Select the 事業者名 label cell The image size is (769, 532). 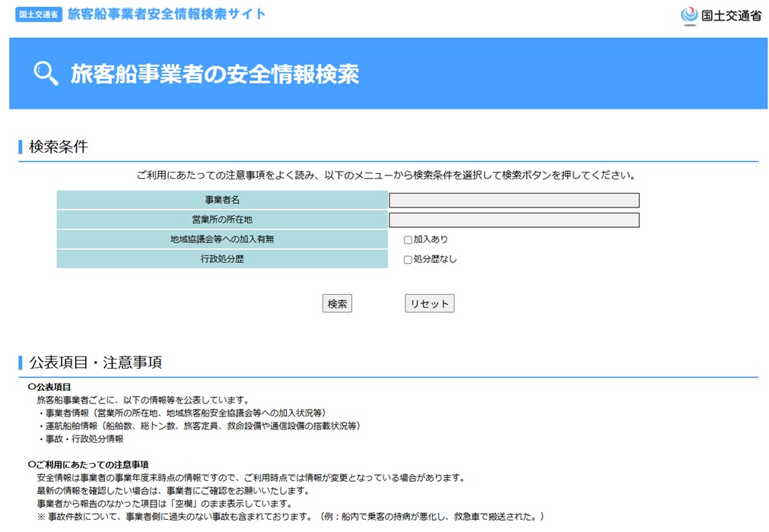tap(222, 200)
